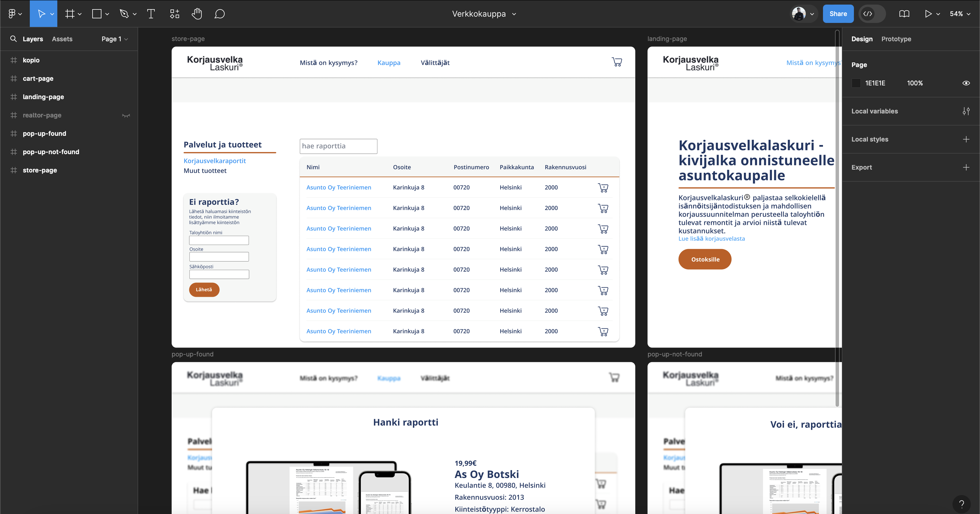Select the Move tool
This screenshot has width=980, height=514.
click(41, 14)
